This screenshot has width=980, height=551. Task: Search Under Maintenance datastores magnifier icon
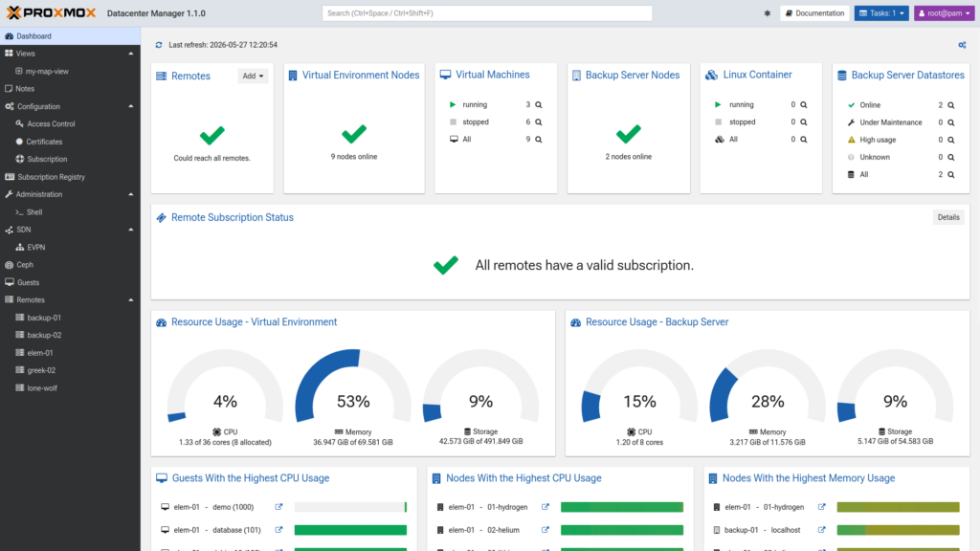point(950,122)
